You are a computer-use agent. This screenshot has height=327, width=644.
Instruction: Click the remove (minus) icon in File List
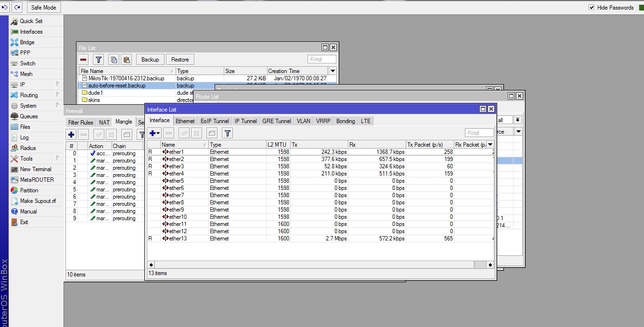click(84, 60)
